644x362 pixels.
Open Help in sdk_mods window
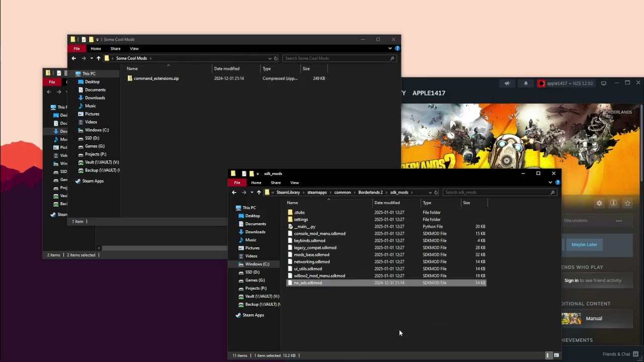[557, 183]
